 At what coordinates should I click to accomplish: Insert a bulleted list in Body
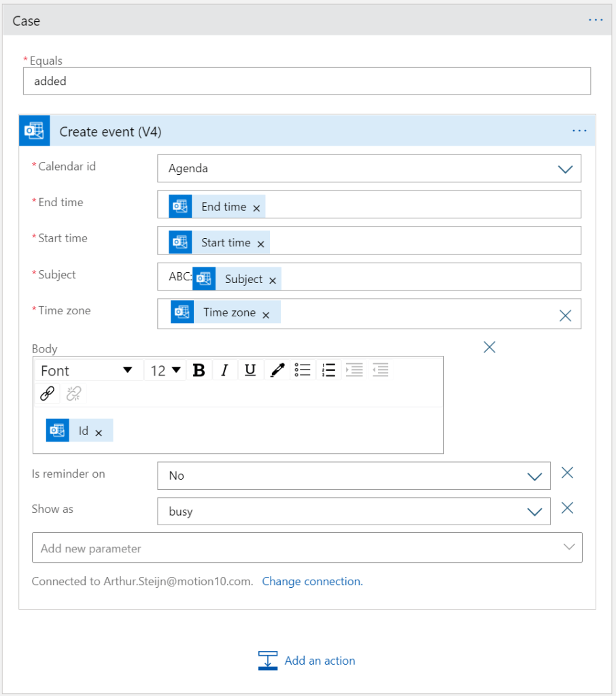click(303, 370)
